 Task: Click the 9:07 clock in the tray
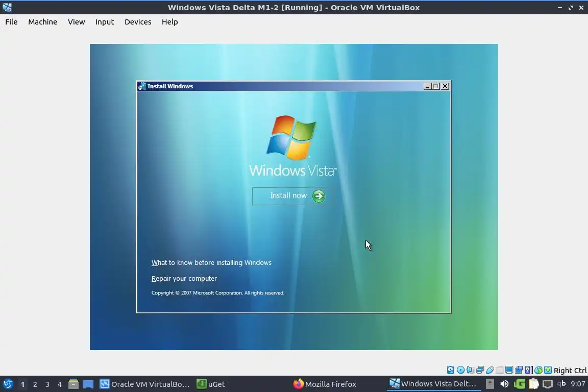tap(578, 384)
